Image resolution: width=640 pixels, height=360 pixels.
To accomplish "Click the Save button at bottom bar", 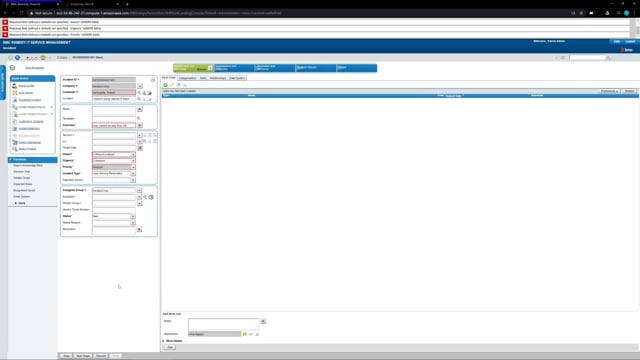I will point(66,356).
